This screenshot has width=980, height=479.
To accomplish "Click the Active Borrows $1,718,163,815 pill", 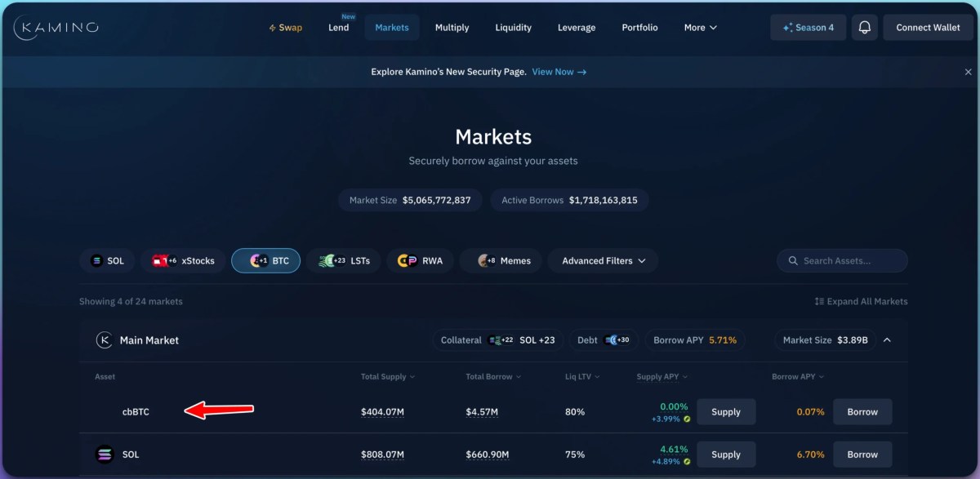I will point(570,200).
